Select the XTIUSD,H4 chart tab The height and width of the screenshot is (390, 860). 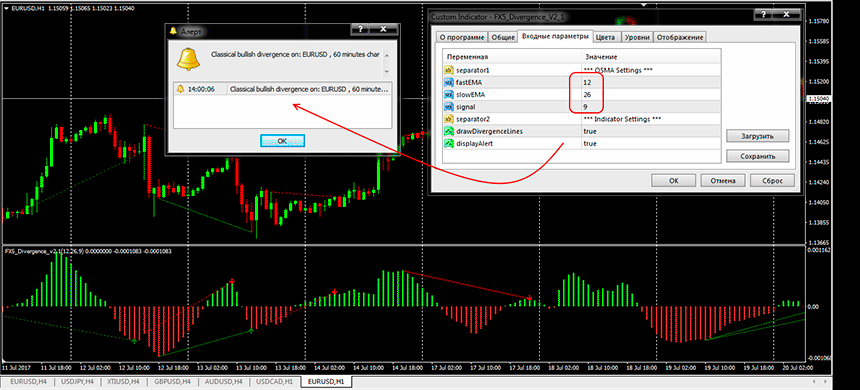point(123,381)
